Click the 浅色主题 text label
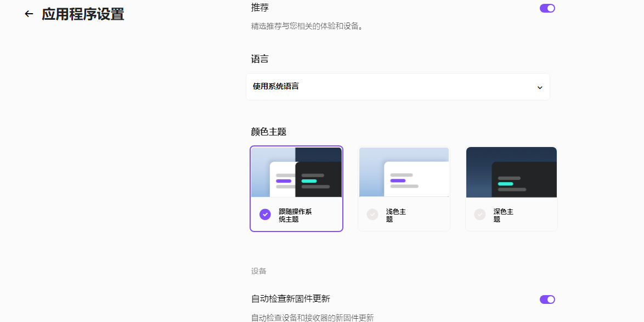The image size is (644, 322). (396, 215)
